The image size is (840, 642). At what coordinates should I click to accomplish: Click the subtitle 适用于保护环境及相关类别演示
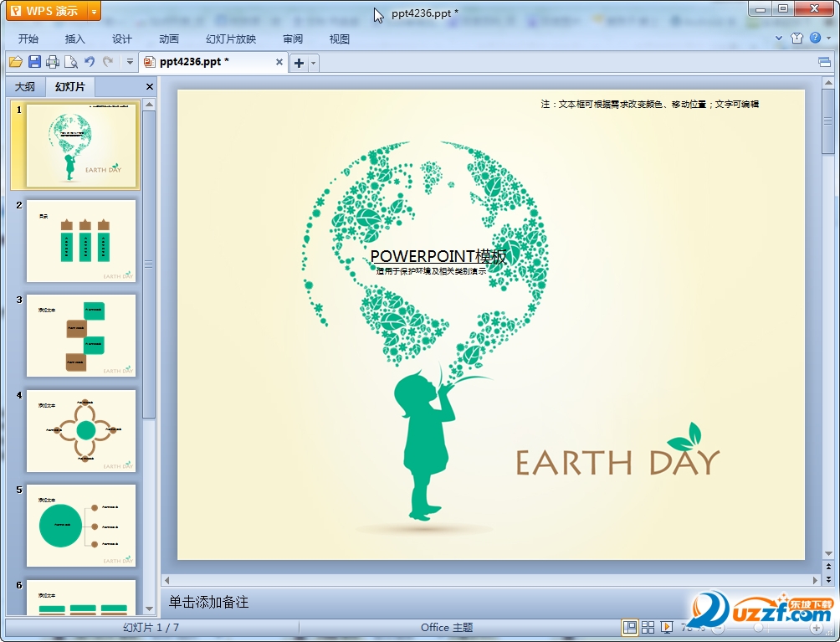click(431, 271)
